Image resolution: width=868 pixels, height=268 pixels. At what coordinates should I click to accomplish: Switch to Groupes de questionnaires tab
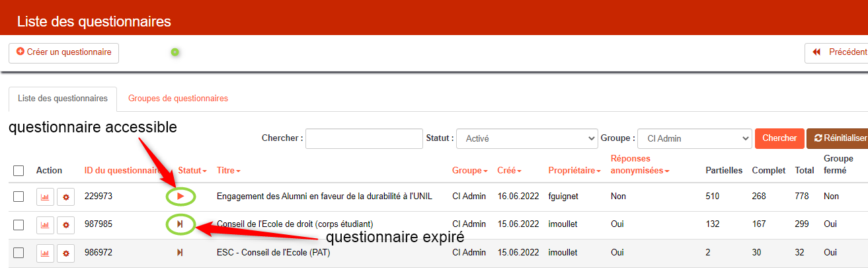178,99
